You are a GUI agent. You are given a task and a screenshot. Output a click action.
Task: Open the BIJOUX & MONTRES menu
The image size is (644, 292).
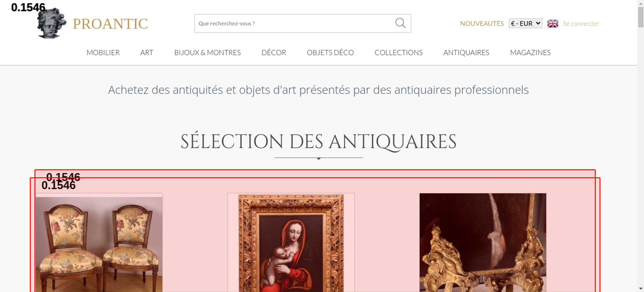[x=207, y=52]
